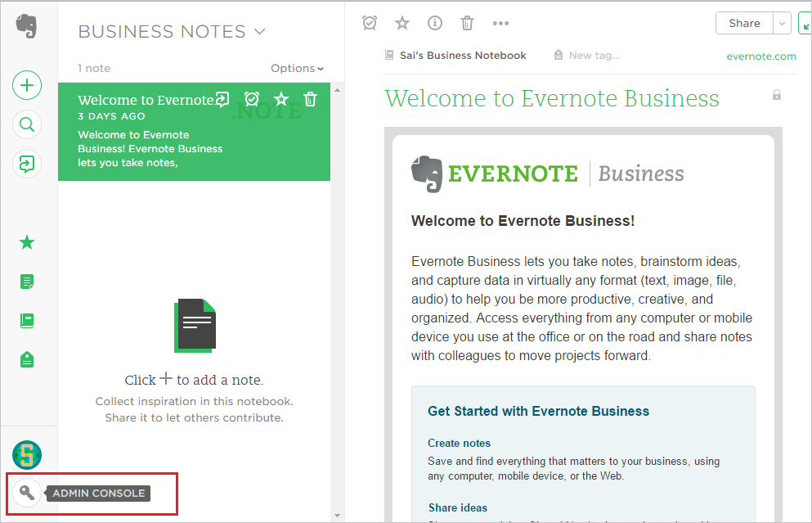
Task: Click lock icon beside note title
Action: pyautogui.click(x=777, y=95)
